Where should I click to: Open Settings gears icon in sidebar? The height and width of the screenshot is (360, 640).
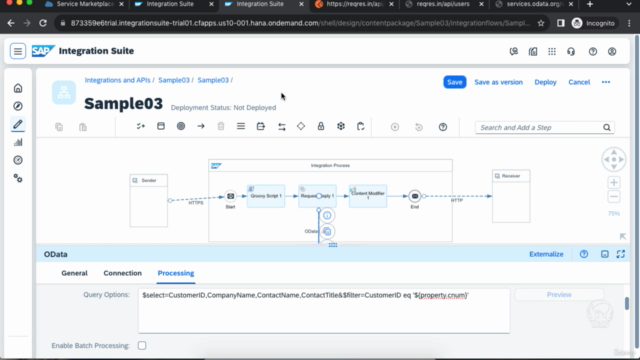coord(18,178)
